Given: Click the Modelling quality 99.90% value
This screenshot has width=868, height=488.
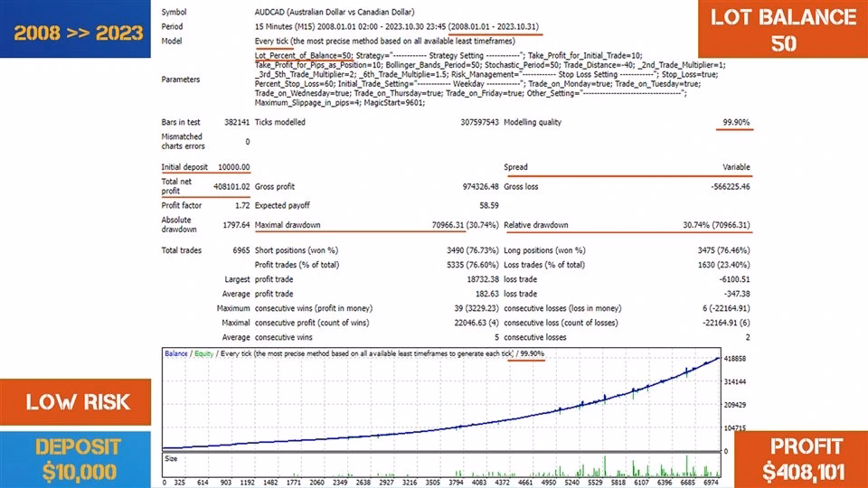Looking at the screenshot, I should click(x=735, y=122).
